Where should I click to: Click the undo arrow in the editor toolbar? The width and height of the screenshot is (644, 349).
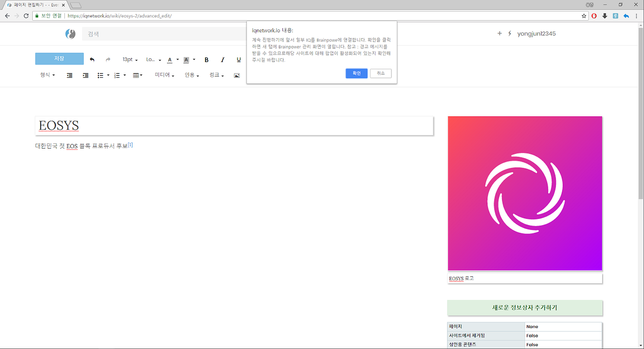[x=92, y=59]
